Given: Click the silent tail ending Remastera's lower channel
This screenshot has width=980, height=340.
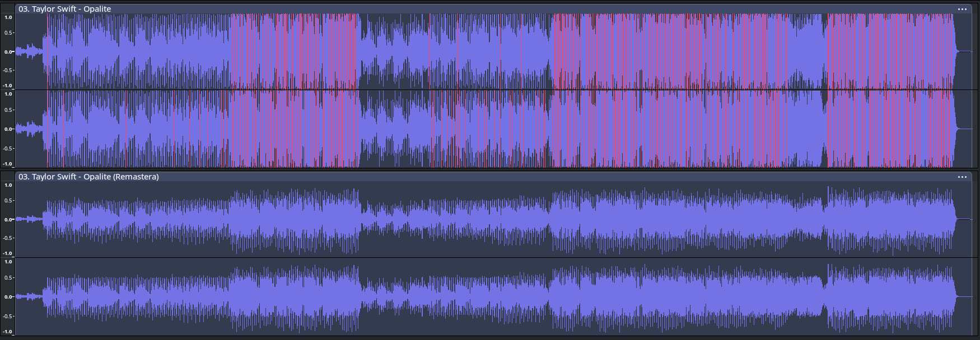Looking at the screenshot, I should (964, 296).
